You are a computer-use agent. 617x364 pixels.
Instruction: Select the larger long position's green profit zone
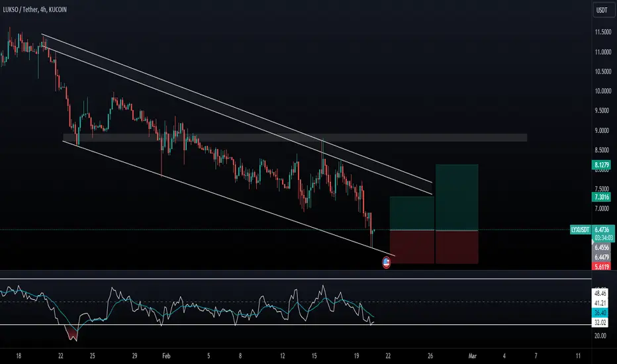click(457, 197)
